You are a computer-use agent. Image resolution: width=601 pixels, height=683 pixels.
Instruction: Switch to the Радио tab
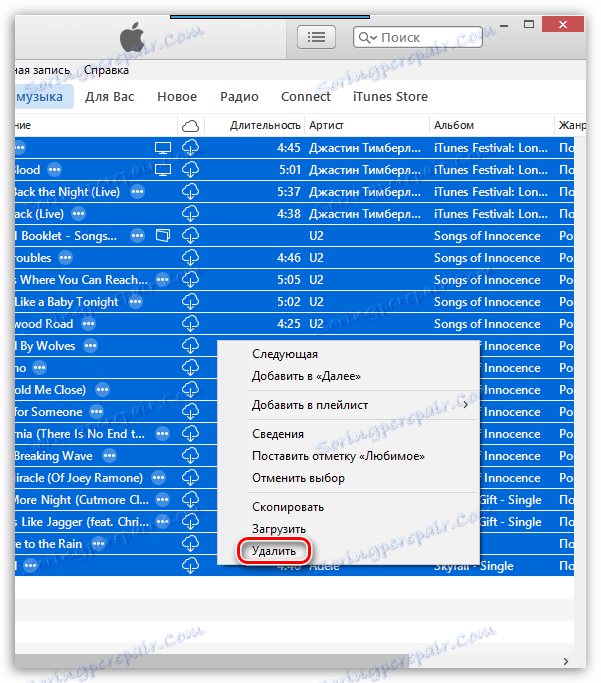[239, 97]
